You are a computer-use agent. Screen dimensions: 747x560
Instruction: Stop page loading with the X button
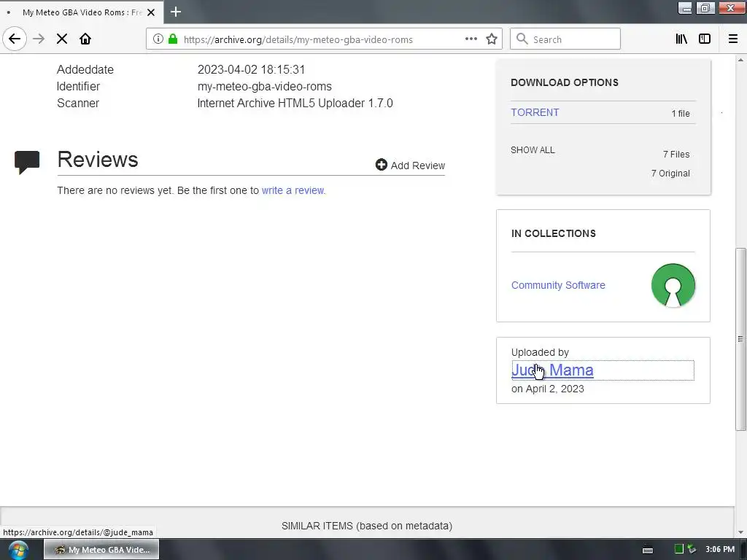[x=62, y=39]
